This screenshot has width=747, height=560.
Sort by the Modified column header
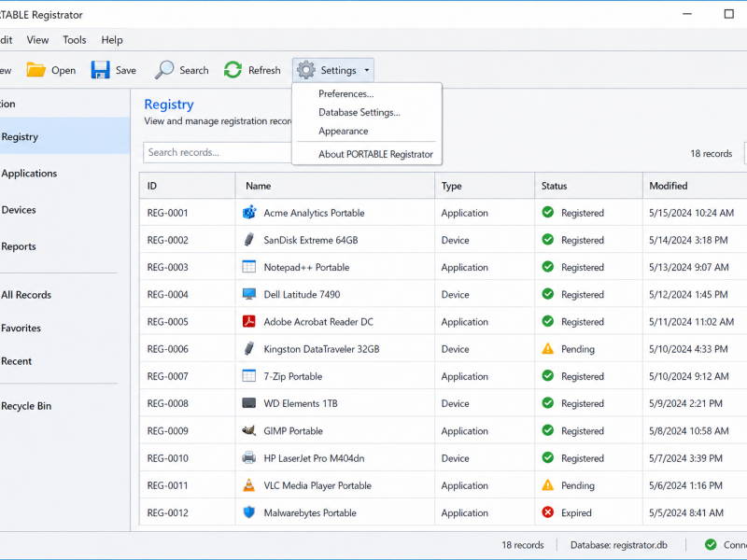point(695,186)
